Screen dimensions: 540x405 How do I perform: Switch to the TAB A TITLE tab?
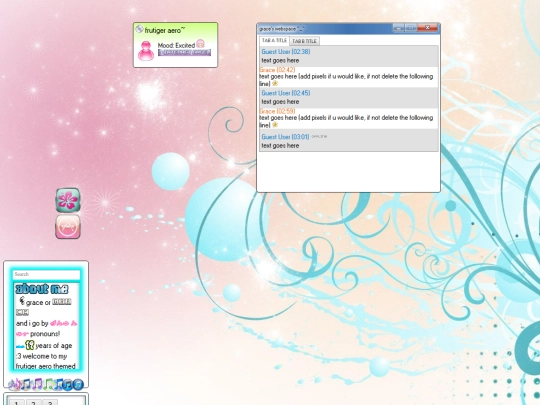(x=274, y=41)
